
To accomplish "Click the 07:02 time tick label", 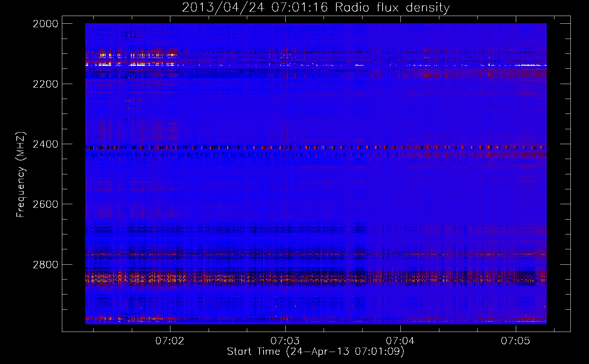I will (170, 341).
